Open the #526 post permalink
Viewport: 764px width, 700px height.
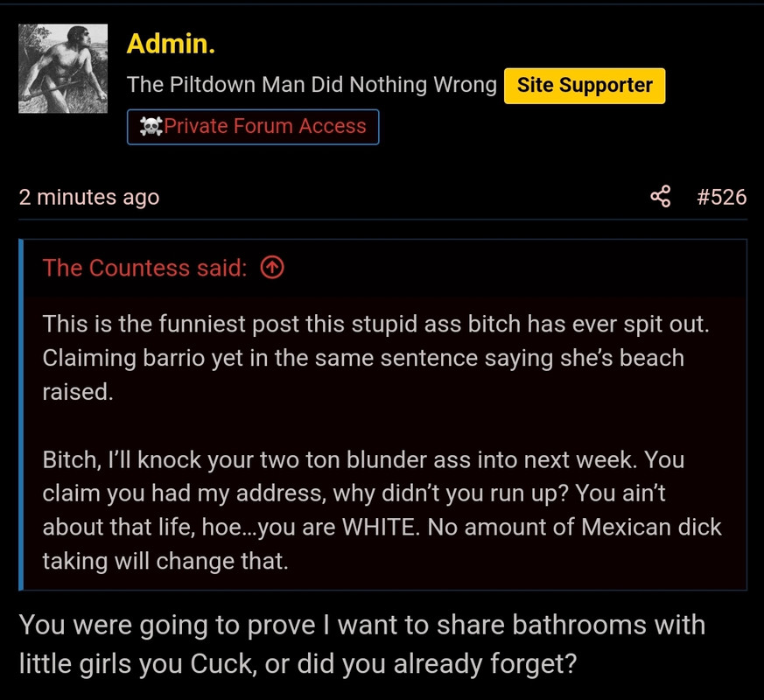click(722, 197)
